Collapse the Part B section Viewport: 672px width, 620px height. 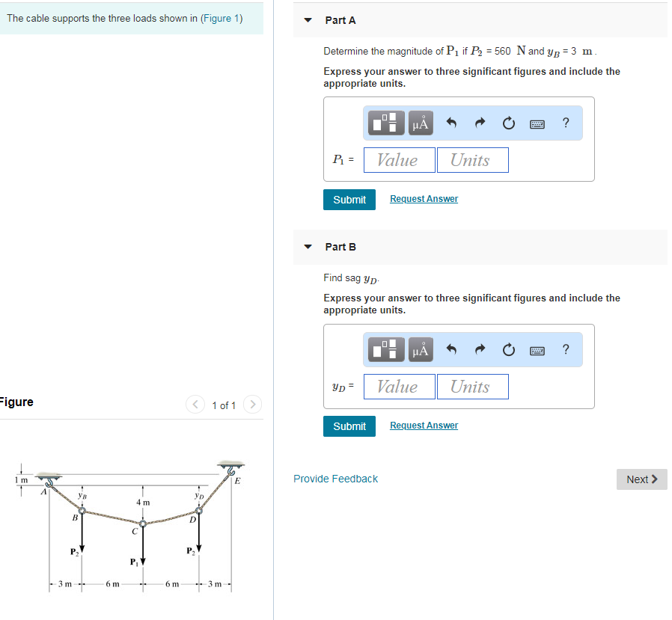click(x=307, y=247)
